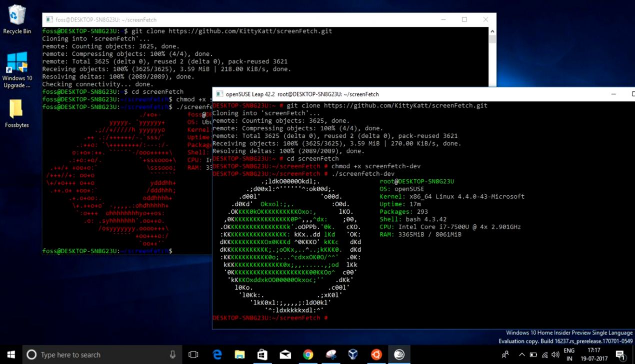The height and width of the screenshot is (364, 635).
Task: Click the scroll up arrow in Ubuntu terminal
Action: point(492,31)
